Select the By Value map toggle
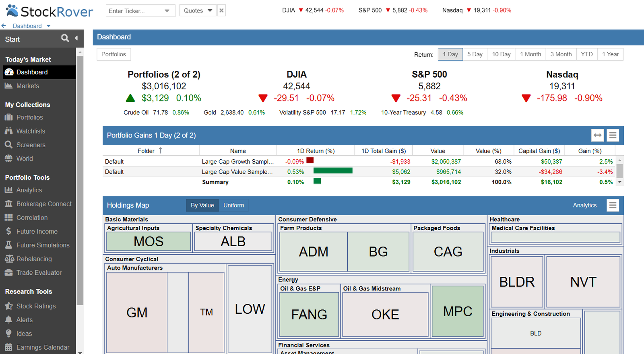 [x=202, y=205]
